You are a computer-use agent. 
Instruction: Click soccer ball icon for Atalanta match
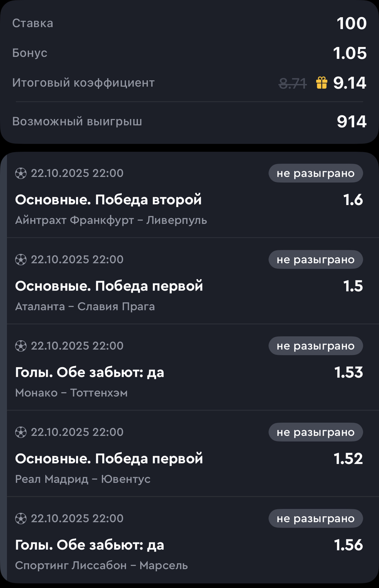[x=21, y=260]
